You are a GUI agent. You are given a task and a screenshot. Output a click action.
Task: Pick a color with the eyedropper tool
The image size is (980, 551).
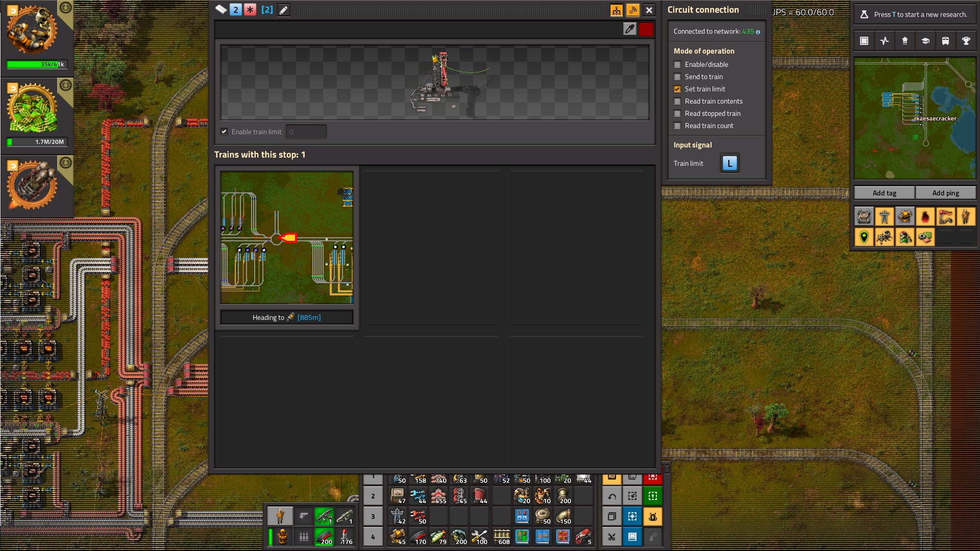pos(630,29)
